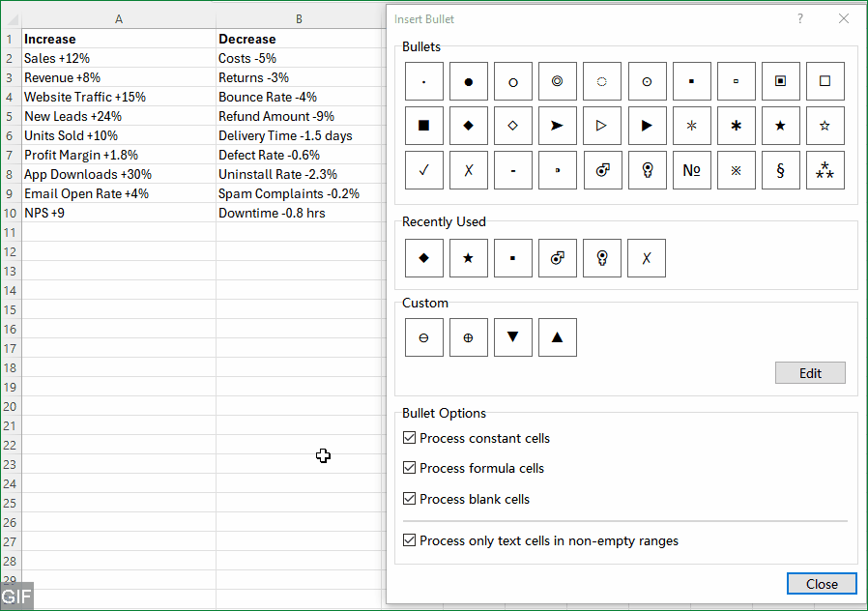Select the recently used black diamond bullet

(x=424, y=258)
